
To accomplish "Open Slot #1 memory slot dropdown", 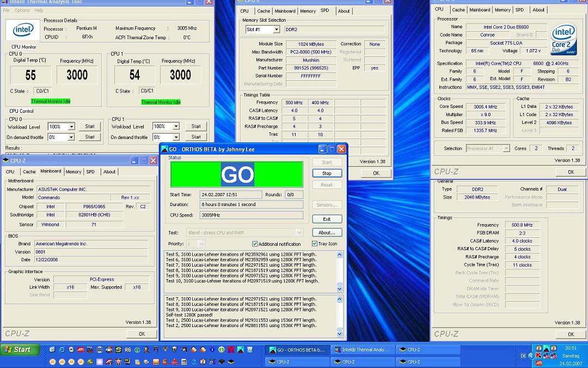I will [x=276, y=29].
